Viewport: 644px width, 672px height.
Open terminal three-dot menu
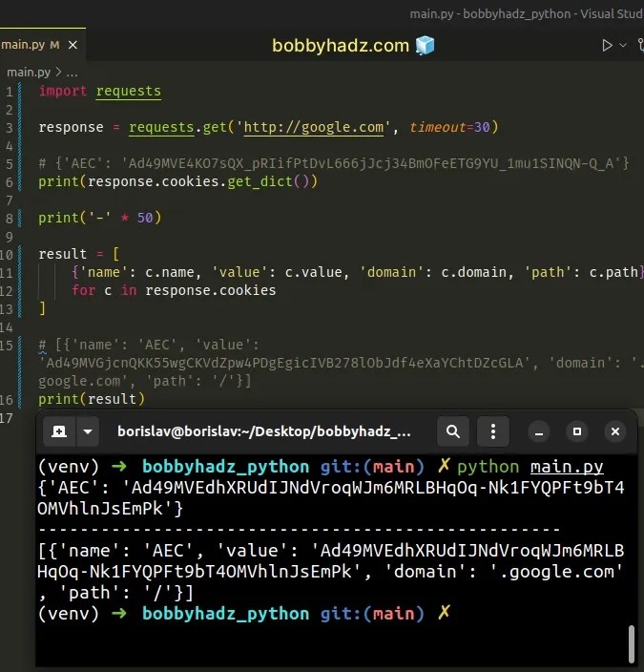tap(493, 431)
